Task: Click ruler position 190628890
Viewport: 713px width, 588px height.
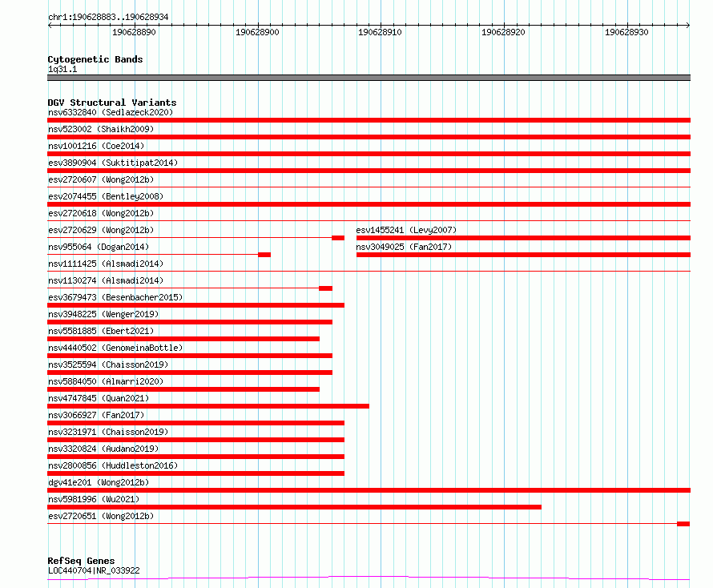Action: [134, 32]
